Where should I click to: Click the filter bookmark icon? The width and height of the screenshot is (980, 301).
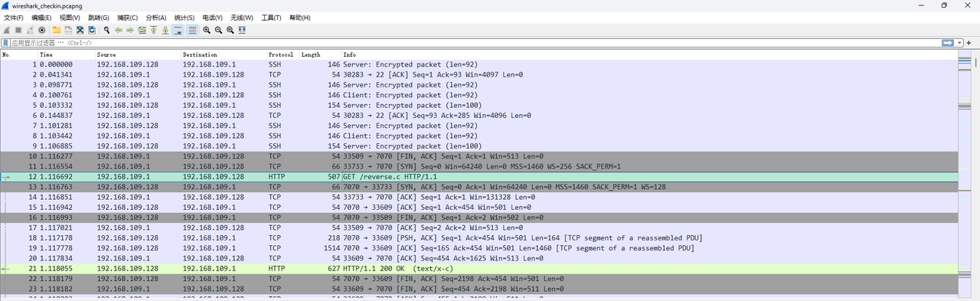point(5,42)
